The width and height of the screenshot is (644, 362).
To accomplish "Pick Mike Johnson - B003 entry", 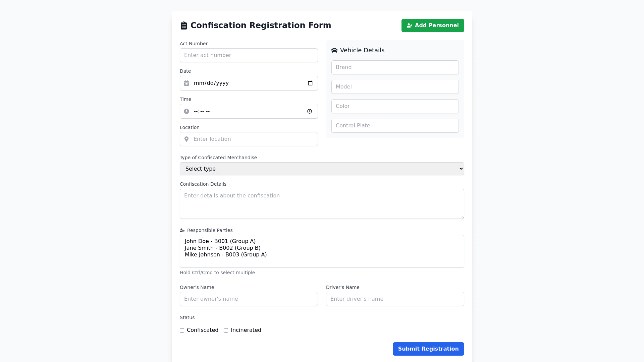I will (226, 255).
